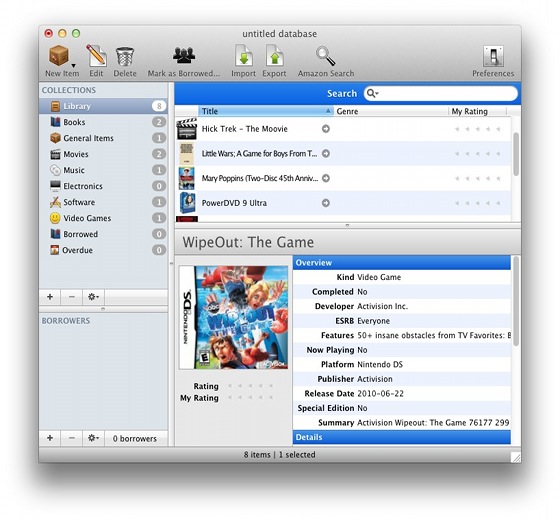Add a collection with plus button
560x520 pixels.
pyautogui.click(x=50, y=297)
